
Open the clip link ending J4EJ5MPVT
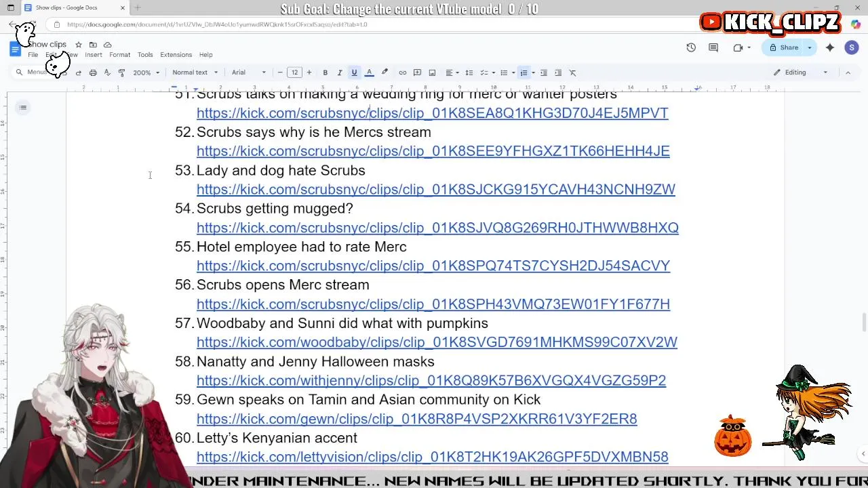tap(433, 113)
